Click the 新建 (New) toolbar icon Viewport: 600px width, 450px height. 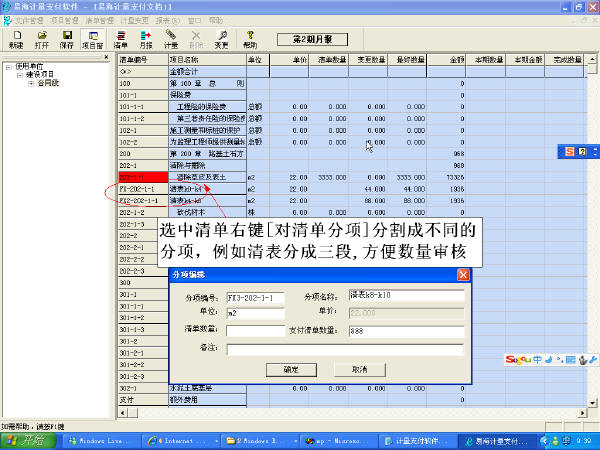tap(15, 38)
